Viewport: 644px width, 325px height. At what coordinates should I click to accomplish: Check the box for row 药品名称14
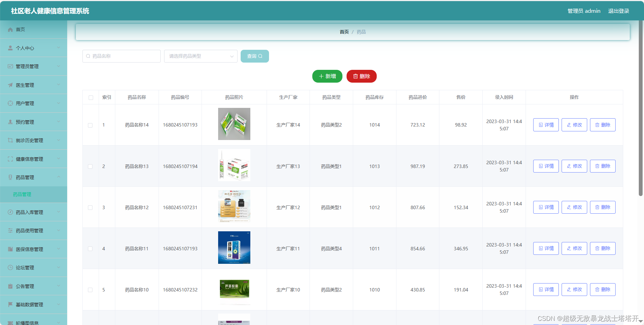pos(90,125)
